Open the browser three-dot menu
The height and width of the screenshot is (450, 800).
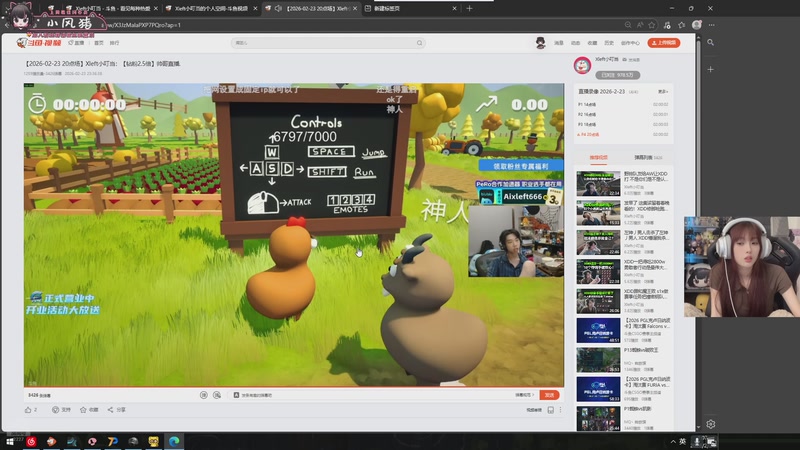tap(712, 25)
